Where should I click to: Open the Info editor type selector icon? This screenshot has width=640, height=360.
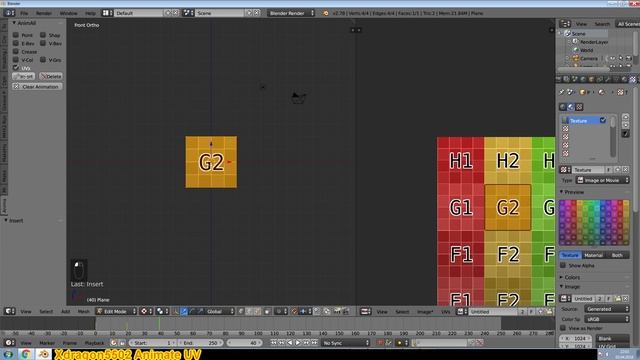click(9, 13)
